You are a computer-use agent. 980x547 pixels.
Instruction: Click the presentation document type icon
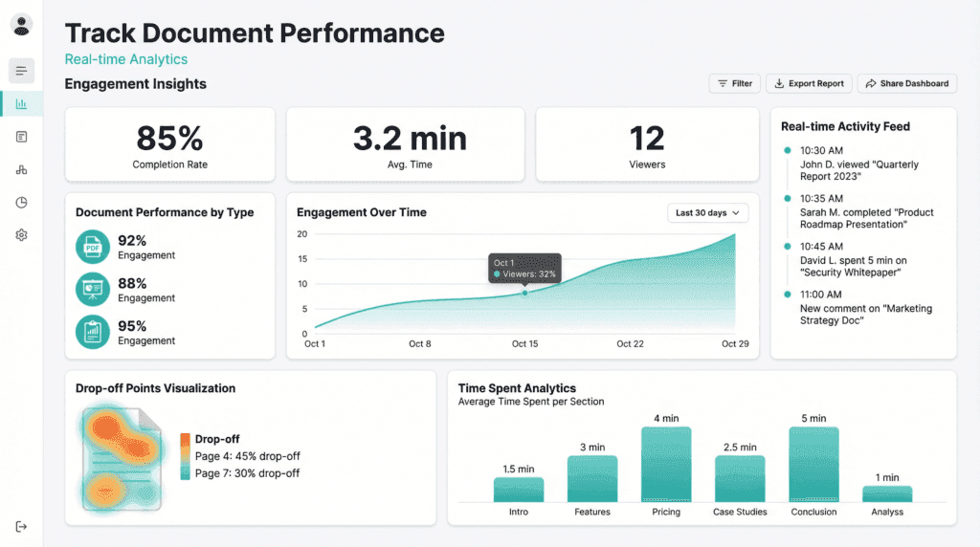93,289
